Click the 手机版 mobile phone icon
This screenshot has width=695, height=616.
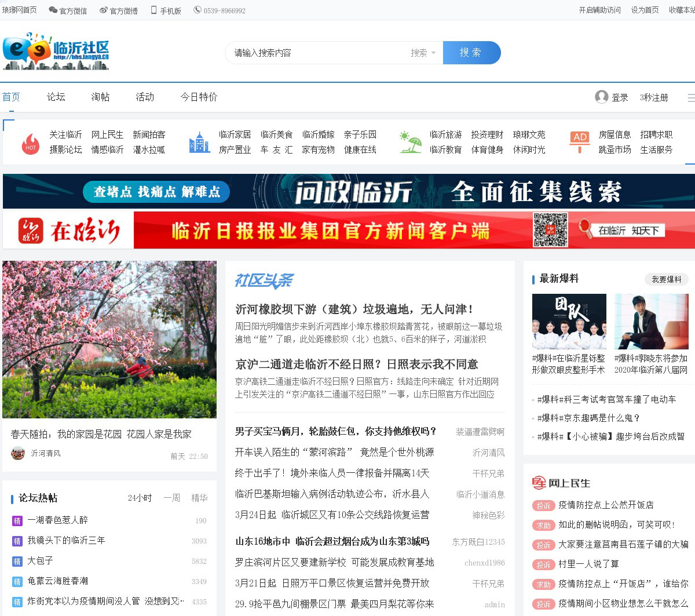tap(154, 10)
